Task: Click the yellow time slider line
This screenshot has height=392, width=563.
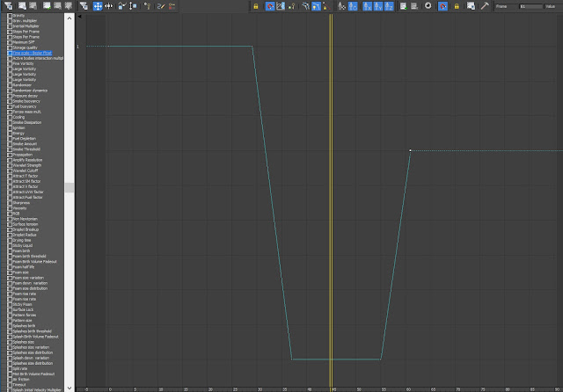Action: coord(331,201)
